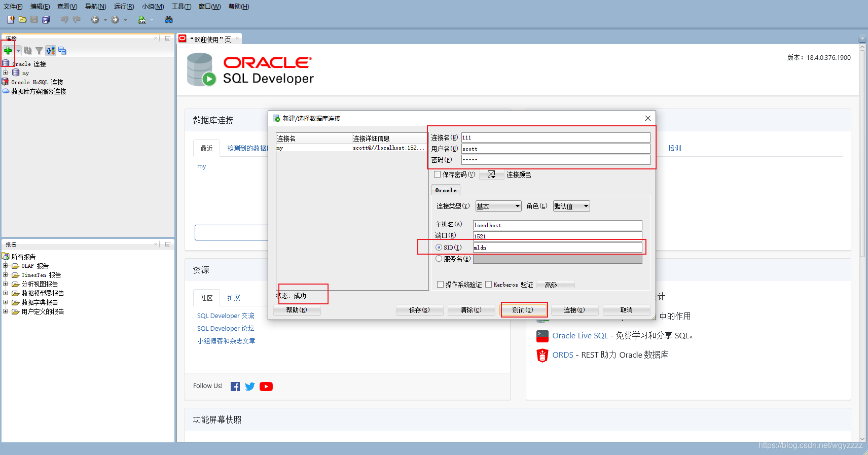Close the 新建/选择数据库连接 dialog with X
Screen dimensions: 868x455
(x=648, y=118)
